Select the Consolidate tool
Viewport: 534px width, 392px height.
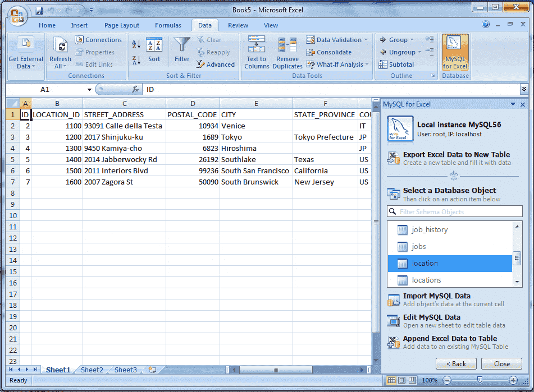335,52
